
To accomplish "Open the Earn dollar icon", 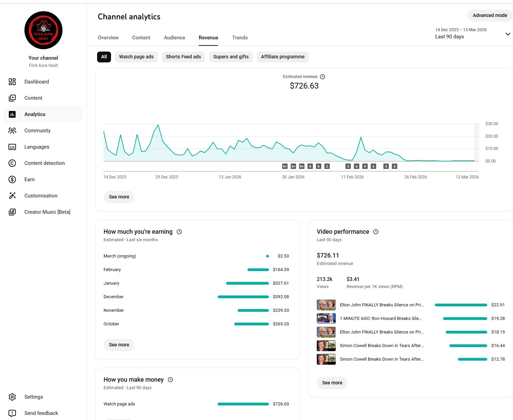I will click(12, 179).
